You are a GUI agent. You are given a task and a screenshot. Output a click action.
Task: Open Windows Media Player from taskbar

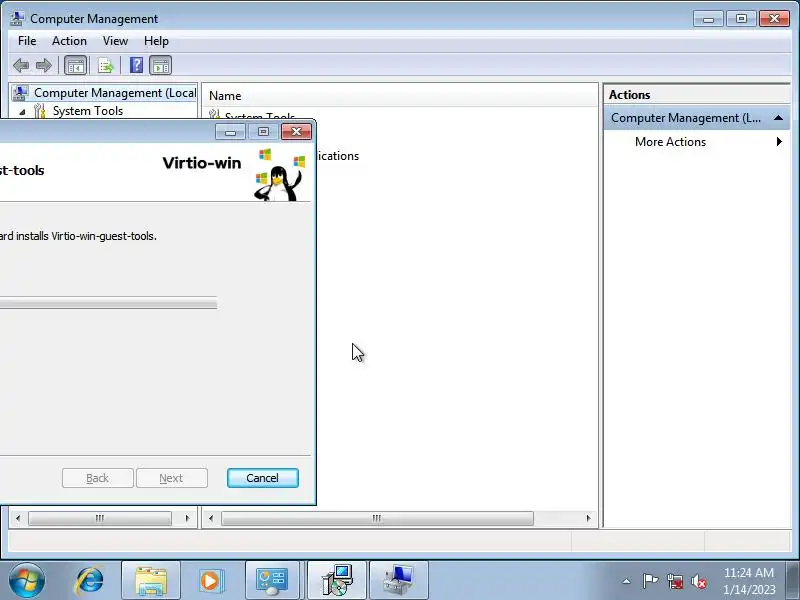210,581
